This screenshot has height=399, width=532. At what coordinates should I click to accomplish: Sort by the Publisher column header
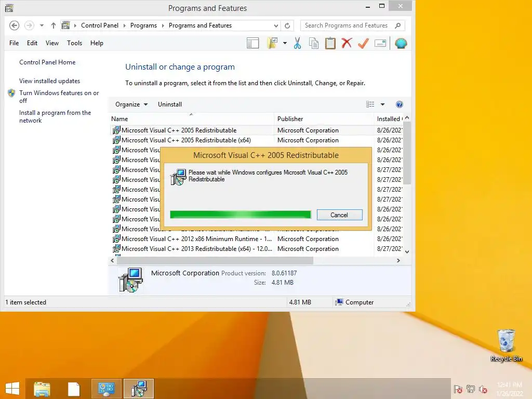coord(324,119)
